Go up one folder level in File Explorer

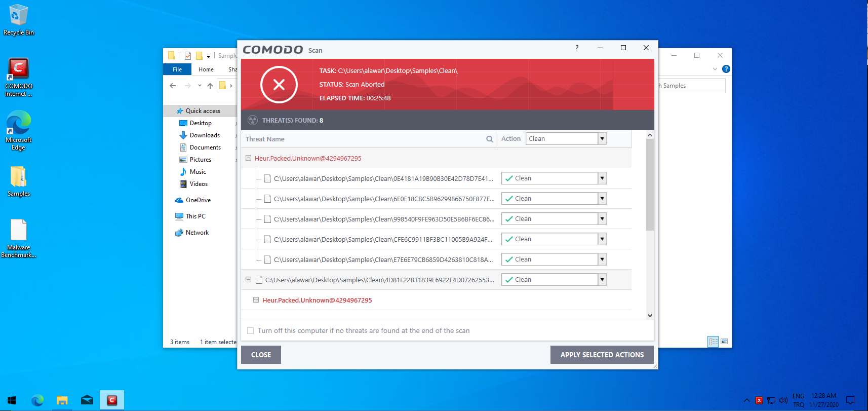coord(210,86)
